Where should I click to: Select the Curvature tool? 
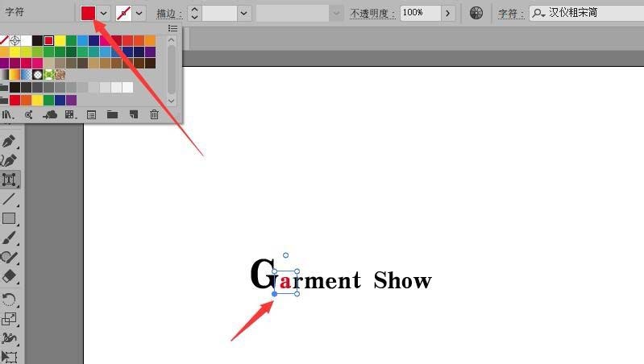click(x=9, y=160)
